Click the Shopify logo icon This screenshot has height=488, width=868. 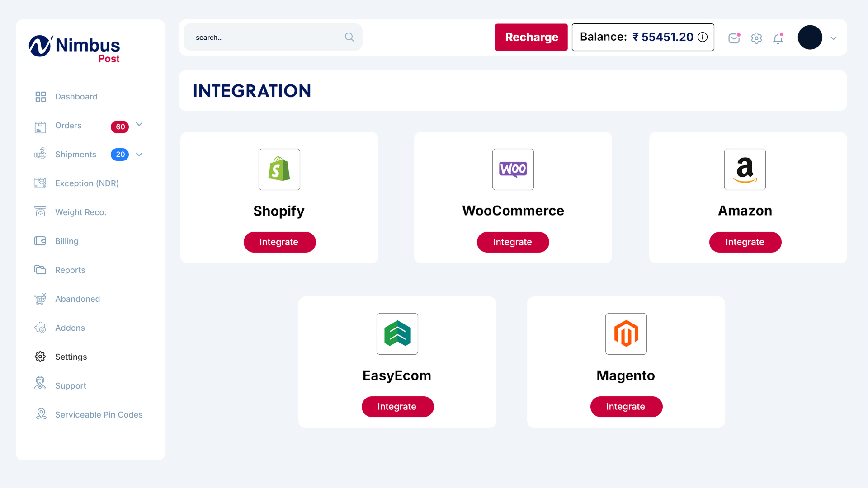(279, 169)
